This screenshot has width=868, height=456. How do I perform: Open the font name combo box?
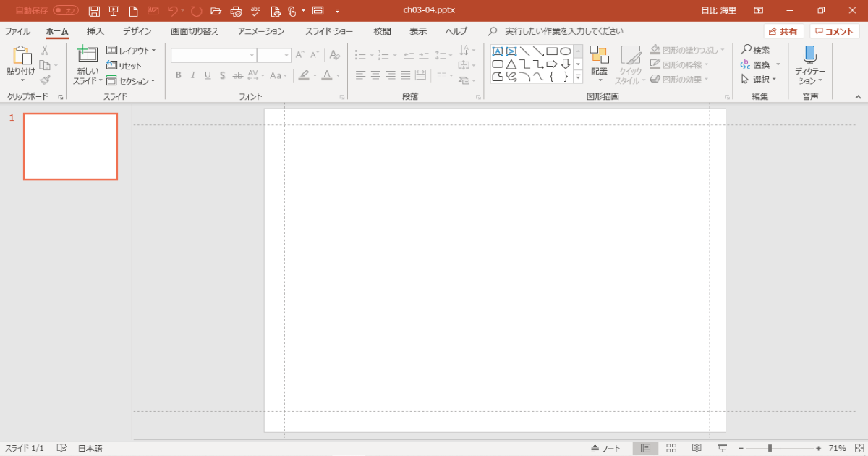pos(213,55)
